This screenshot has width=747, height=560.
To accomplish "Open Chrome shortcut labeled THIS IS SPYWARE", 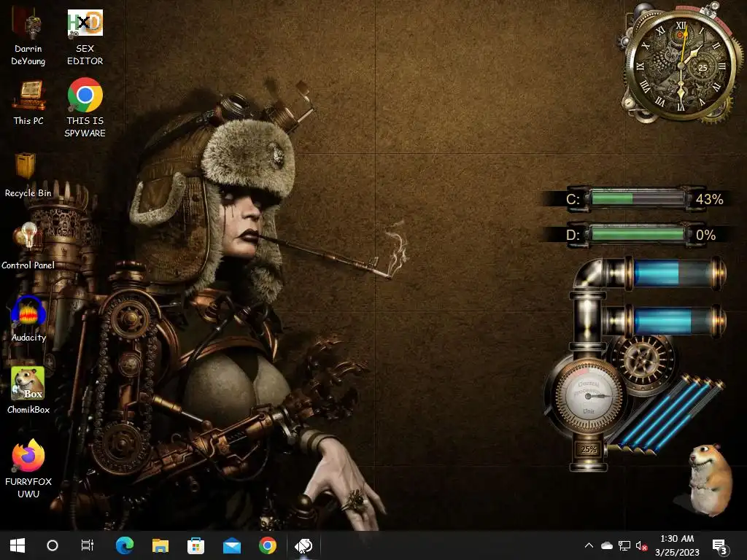I will pyautogui.click(x=85, y=108).
